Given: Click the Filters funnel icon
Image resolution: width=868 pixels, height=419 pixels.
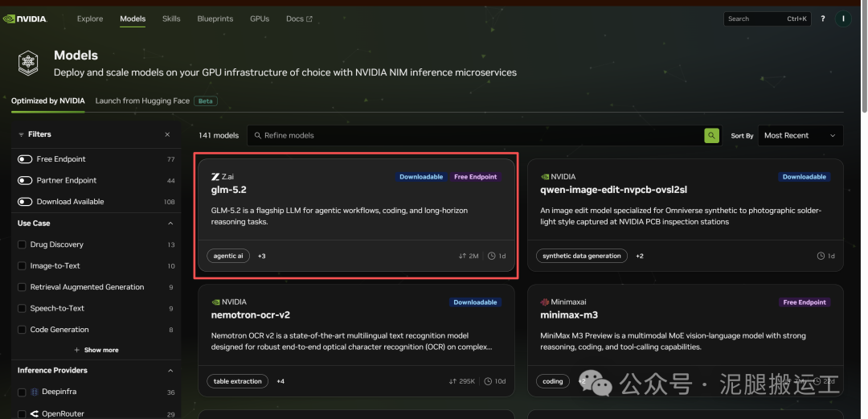Looking at the screenshot, I should (x=21, y=134).
